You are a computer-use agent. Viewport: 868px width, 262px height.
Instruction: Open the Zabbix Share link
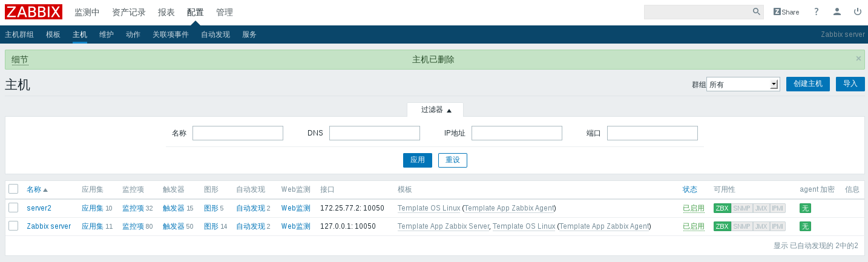(x=786, y=12)
